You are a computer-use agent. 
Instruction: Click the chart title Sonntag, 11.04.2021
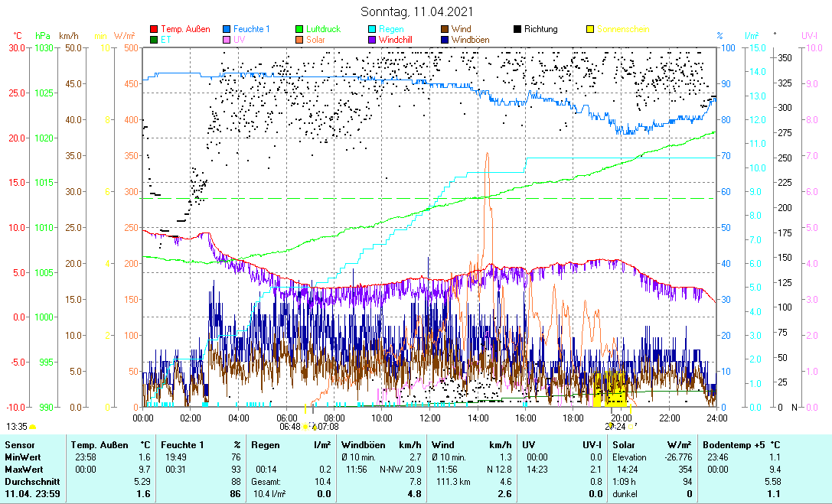point(416,11)
